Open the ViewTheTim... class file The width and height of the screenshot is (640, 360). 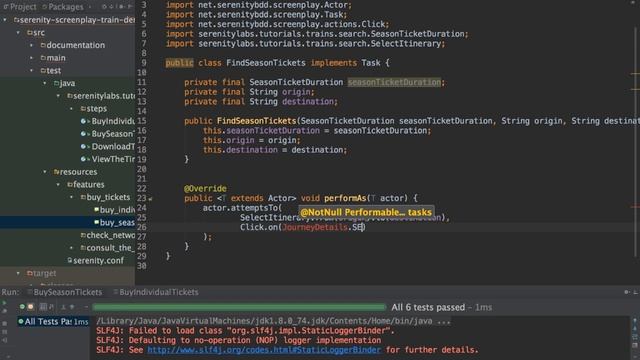pos(108,159)
